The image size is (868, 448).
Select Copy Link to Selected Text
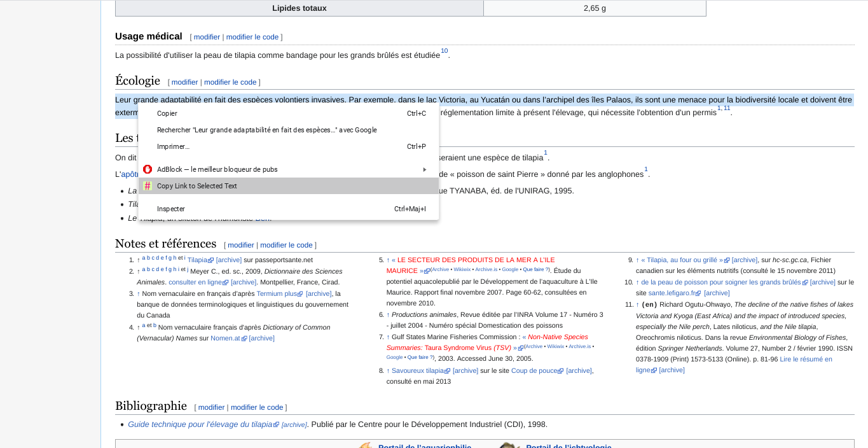(289, 186)
